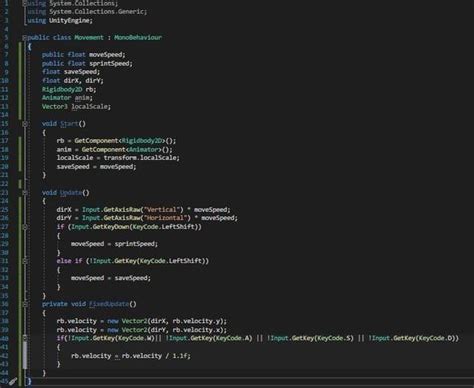Click 'KeyCode.D' in the if condition
The width and height of the screenshot is (474, 388).
click(434, 338)
